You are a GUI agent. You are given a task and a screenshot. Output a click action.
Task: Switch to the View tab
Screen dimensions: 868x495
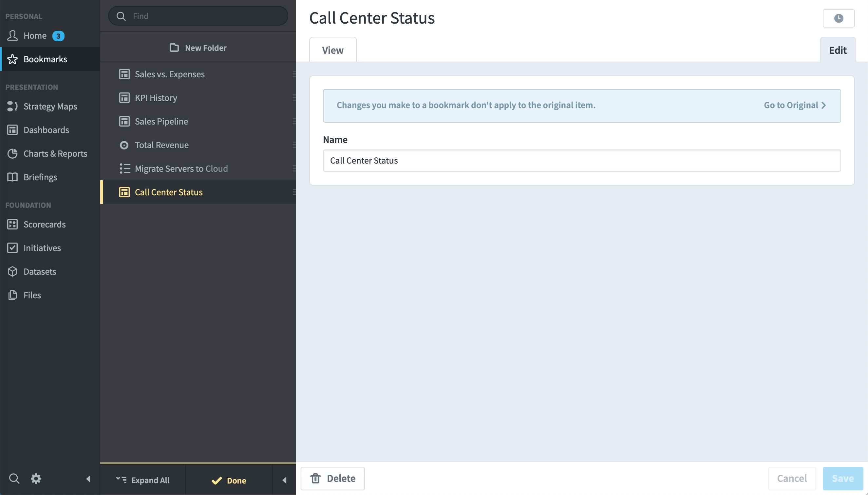pos(333,50)
